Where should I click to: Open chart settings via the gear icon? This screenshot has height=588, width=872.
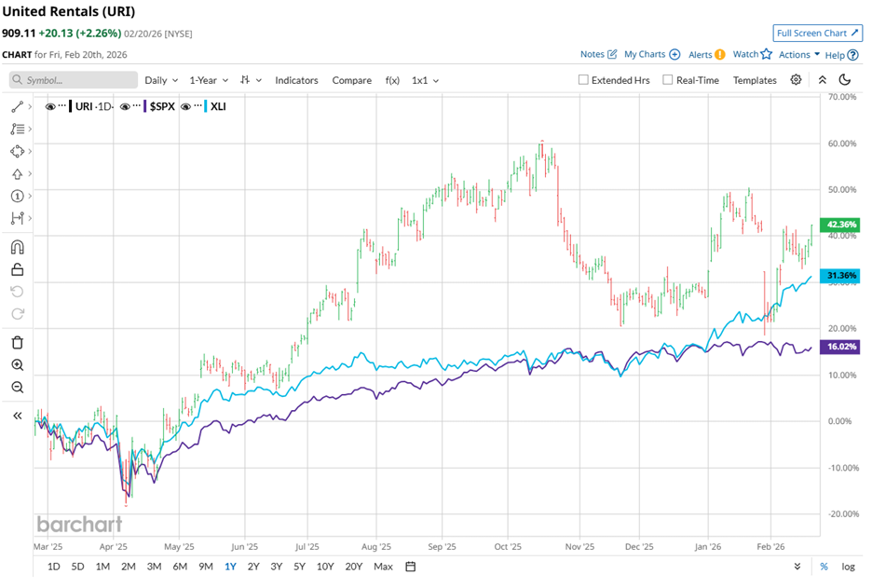[x=796, y=80]
